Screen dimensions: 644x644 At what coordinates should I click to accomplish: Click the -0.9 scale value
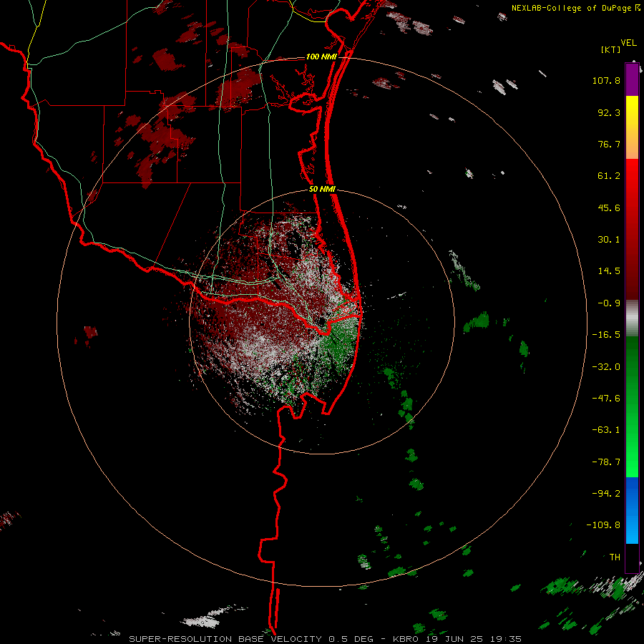[x=609, y=303]
